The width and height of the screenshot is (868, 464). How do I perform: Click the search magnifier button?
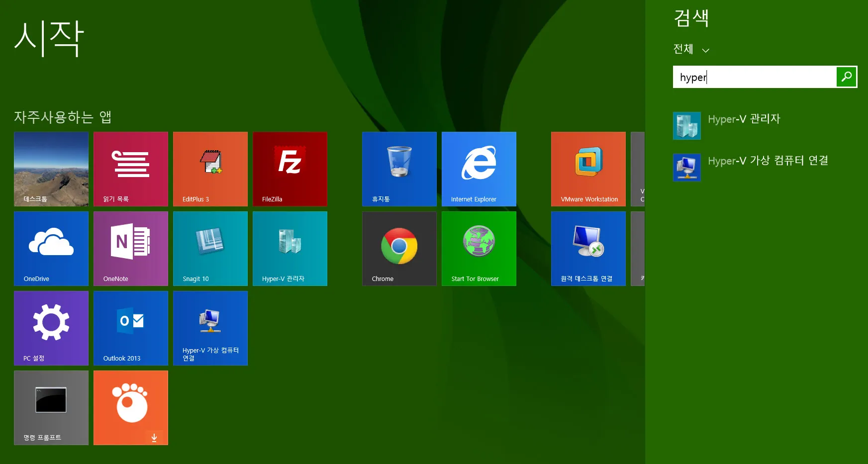[846, 77]
